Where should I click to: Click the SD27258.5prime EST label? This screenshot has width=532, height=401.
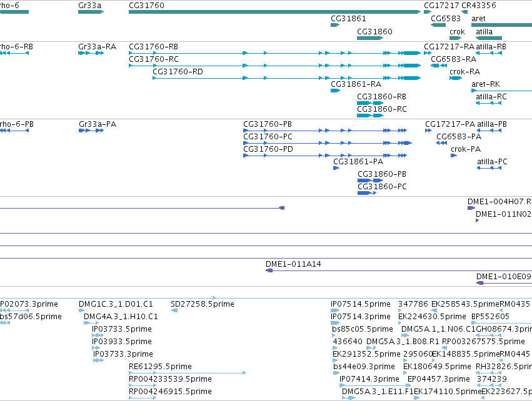[x=203, y=304]
